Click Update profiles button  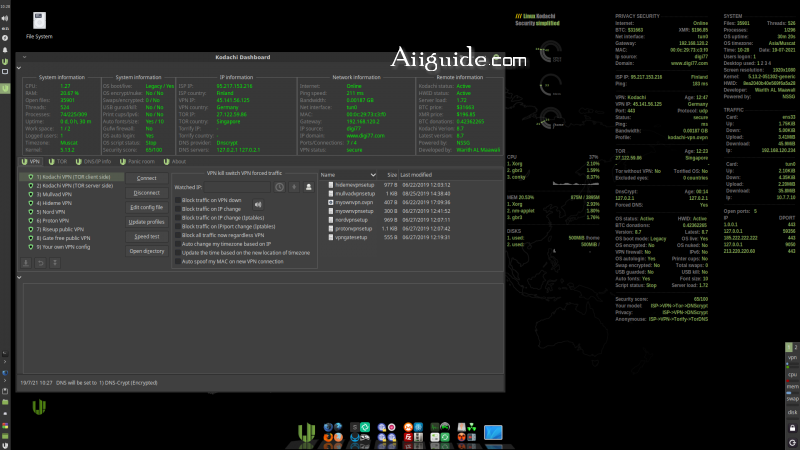coord(146,222)
